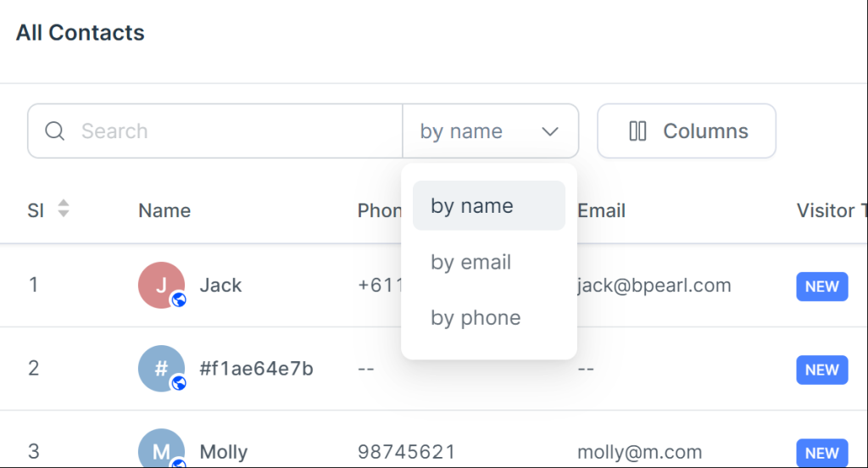Click NEW badge in Jack's row

coord(822,287)
